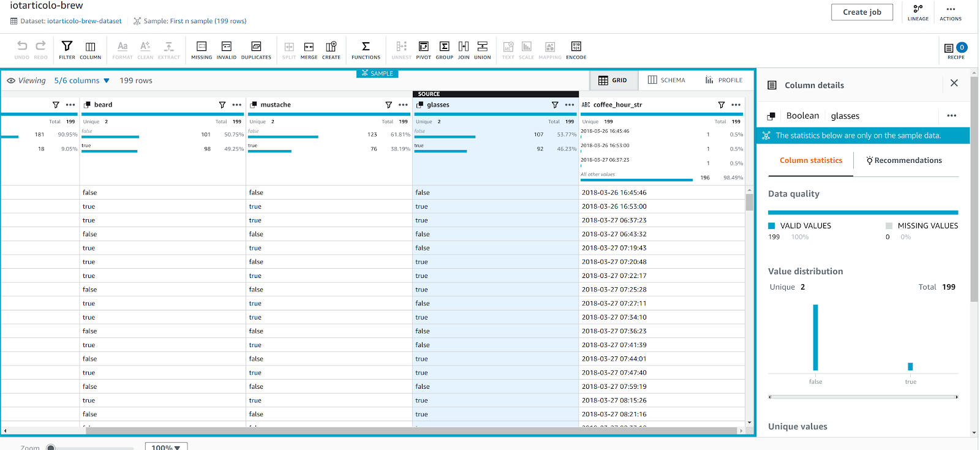Open coffee_hour_str column options menu
The height and width of the screenshot is (450, 980).
(x=736, y=105)
